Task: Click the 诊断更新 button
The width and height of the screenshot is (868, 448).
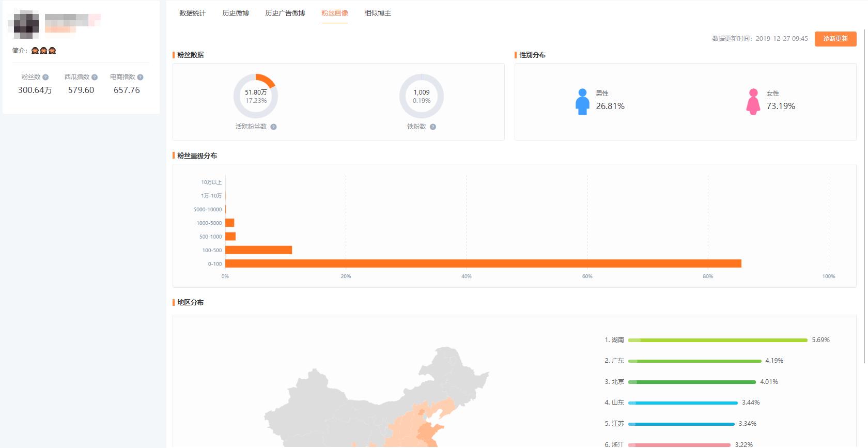Action: [x=835, y=39]
